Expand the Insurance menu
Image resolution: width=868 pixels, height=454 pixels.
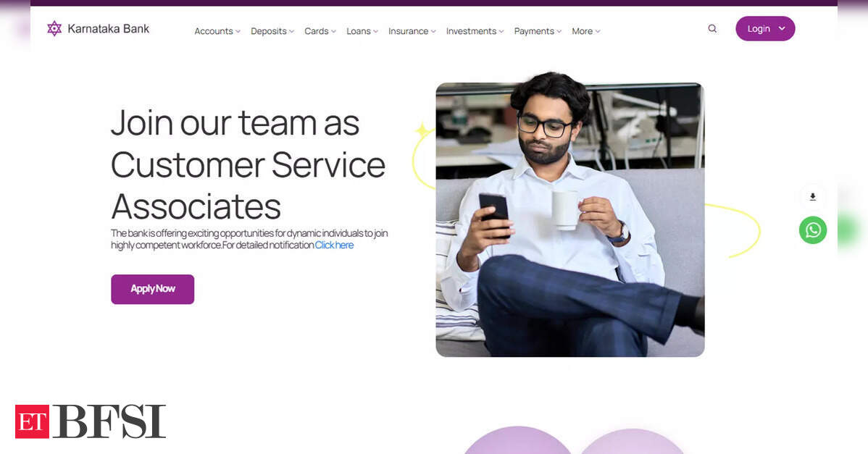click(412, 32)
